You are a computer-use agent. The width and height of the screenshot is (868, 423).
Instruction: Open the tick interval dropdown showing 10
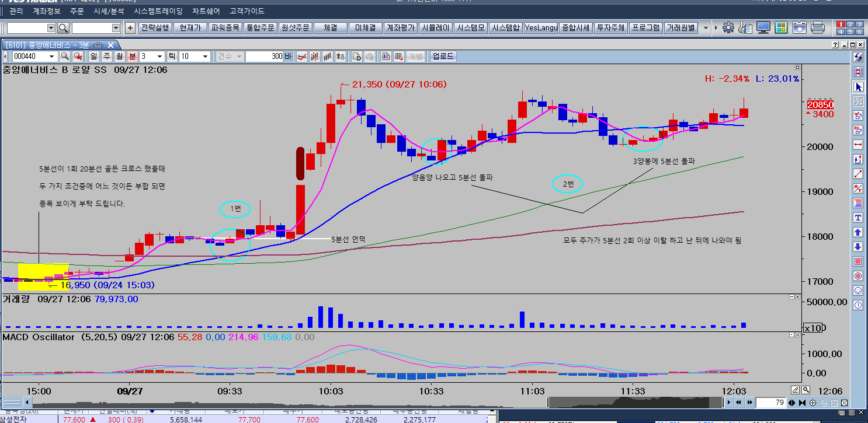coord(205,57)
